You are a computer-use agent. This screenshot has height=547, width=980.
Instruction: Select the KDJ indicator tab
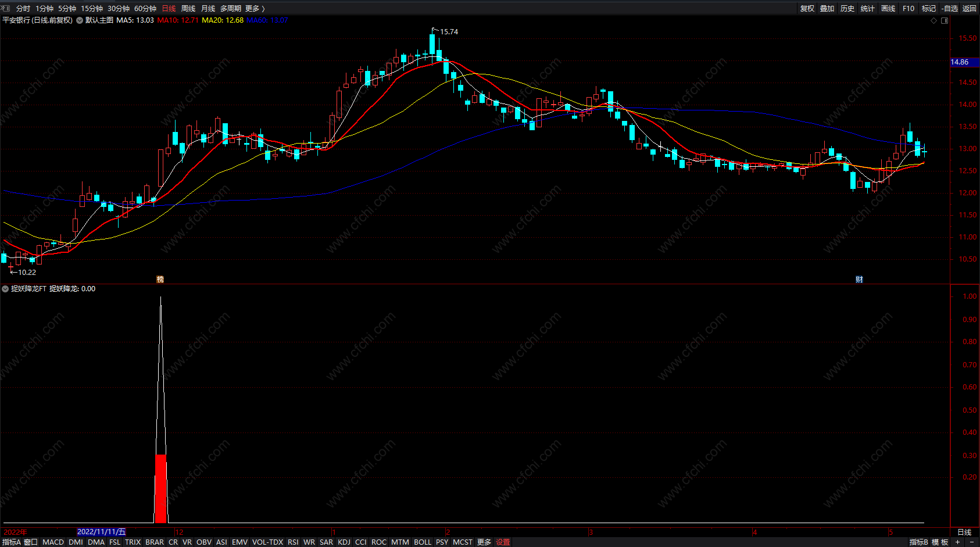pos(344,542)
